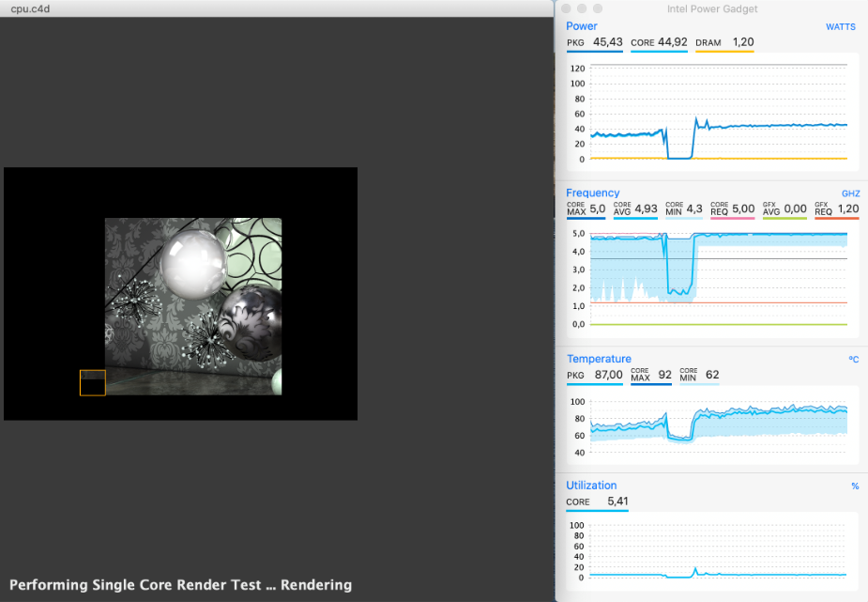Click the CORE utilization value 5,41

pyautogui.click(x=617, y=502)
